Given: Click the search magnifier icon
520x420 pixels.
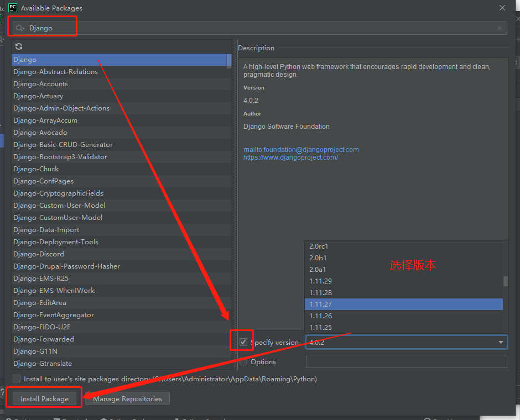Looking at the screenshot, I should coord(20,28).
